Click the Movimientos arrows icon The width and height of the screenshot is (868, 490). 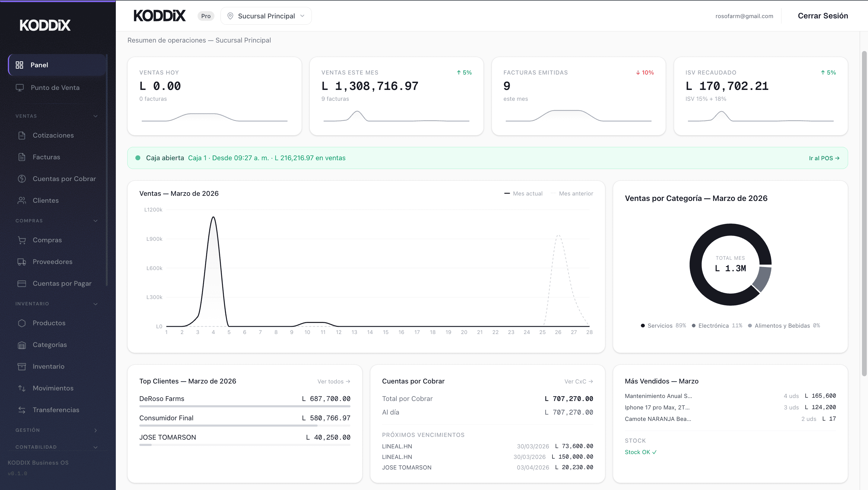[x=22, y=388]
